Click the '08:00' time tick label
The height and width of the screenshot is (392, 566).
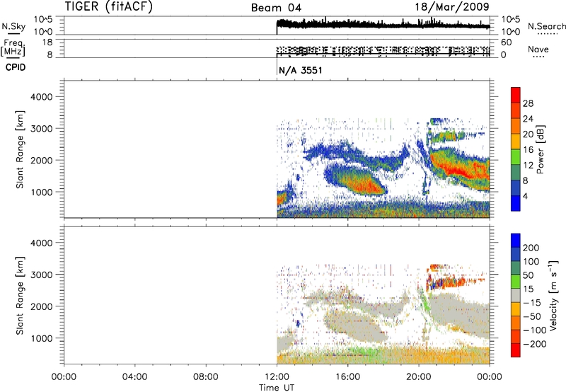[206, 377]
